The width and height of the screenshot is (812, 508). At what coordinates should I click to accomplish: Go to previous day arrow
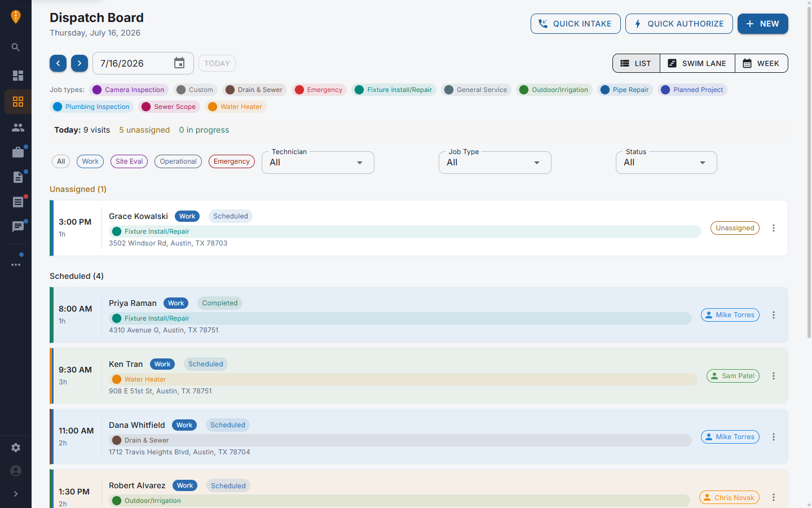pyautogui.click(x=58, y=63)
